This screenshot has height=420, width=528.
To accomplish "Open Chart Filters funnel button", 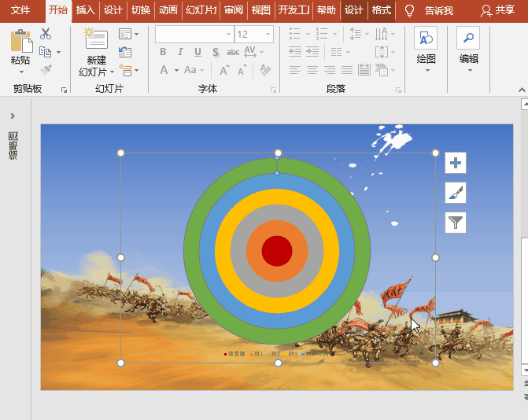I will 456,223.
